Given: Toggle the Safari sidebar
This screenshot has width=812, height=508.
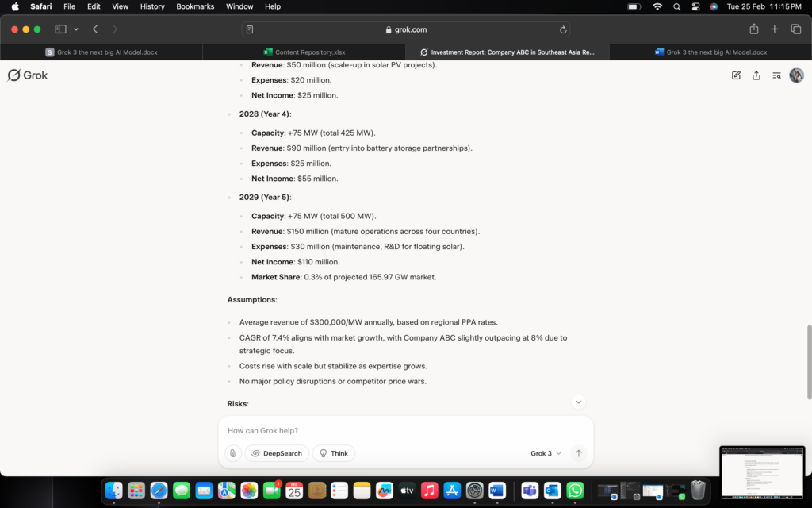Looking at the screenshot, I should (60, 29).
